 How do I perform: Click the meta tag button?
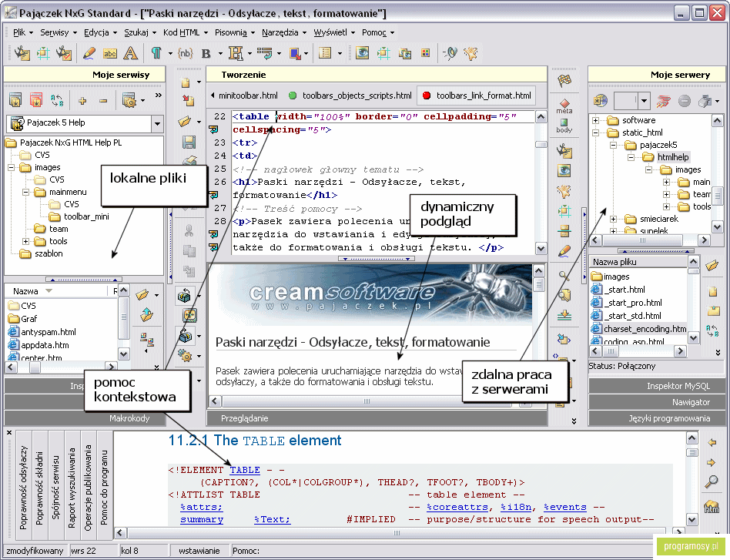tap(564, 106)
